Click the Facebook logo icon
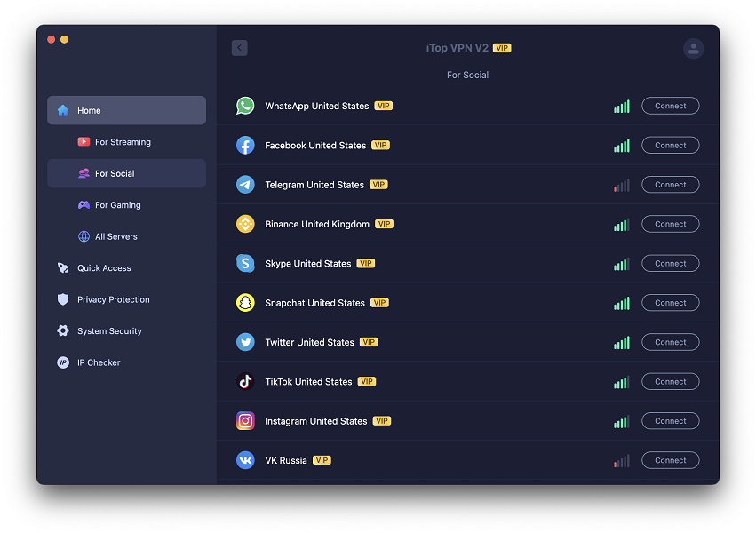The height and width of the screenshot is (533, 756). pyautogui.click(x=245, y=146)
